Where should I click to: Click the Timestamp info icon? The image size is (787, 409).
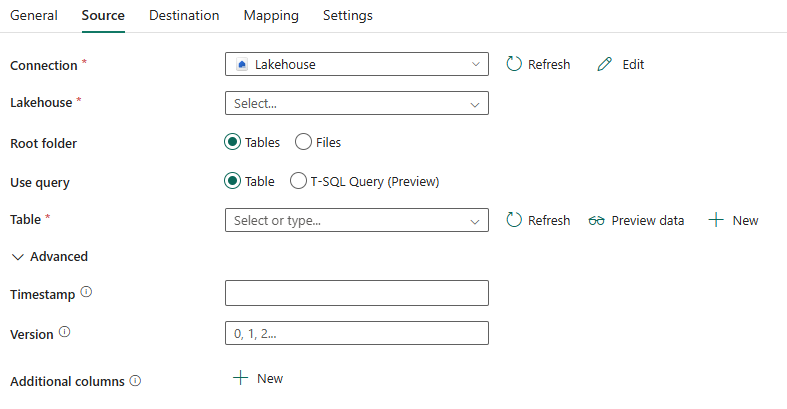86,293
